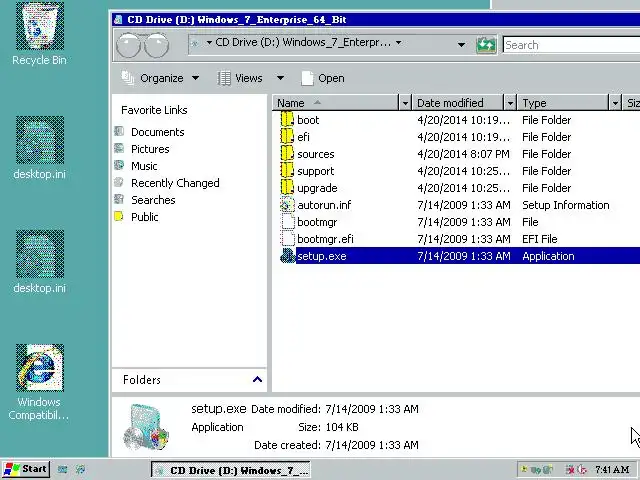Click the Start button

coord(26,469)
